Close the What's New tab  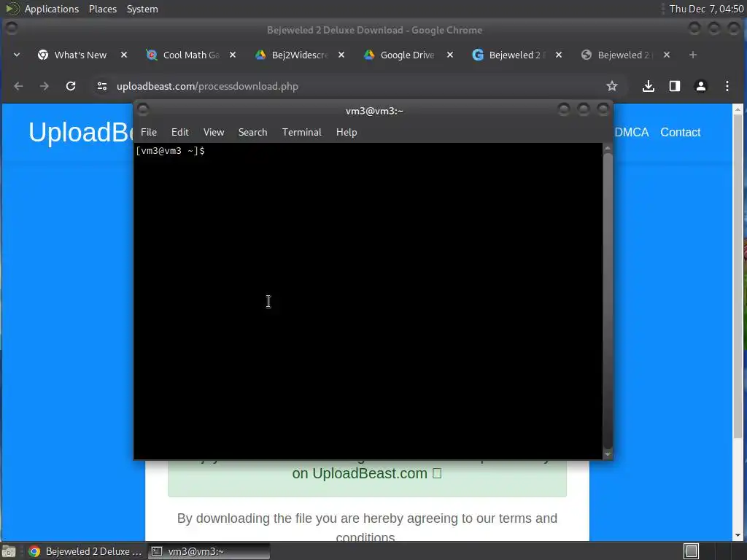(x=124, y=55)
